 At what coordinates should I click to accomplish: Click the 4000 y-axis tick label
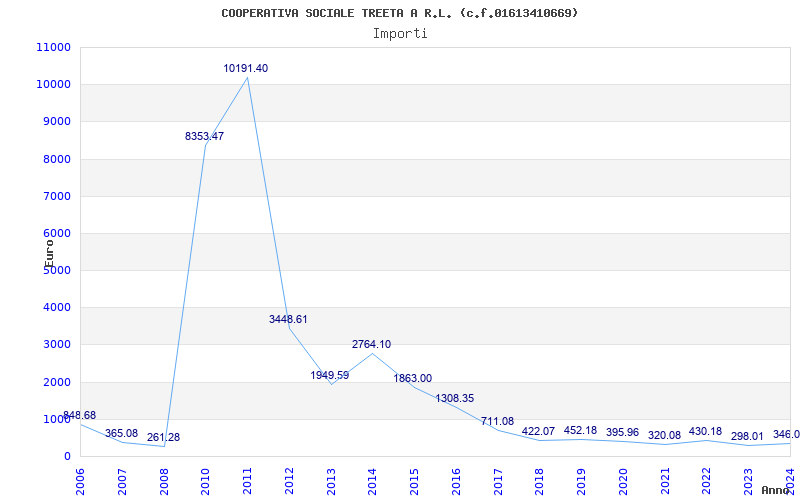(x=56, y=308)
